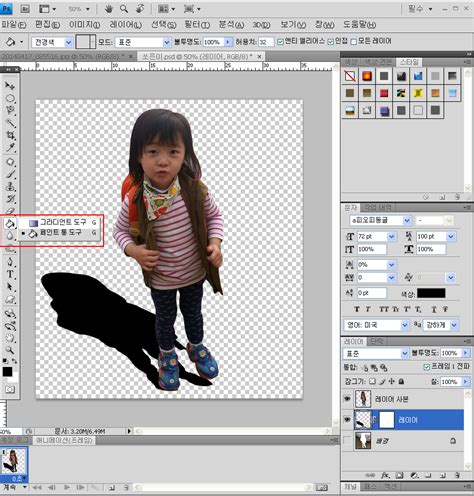Viewport: 474px width, 496px height.
Task: Delete layer using the Layers trash icon
Action: click(x=457, y=475)
